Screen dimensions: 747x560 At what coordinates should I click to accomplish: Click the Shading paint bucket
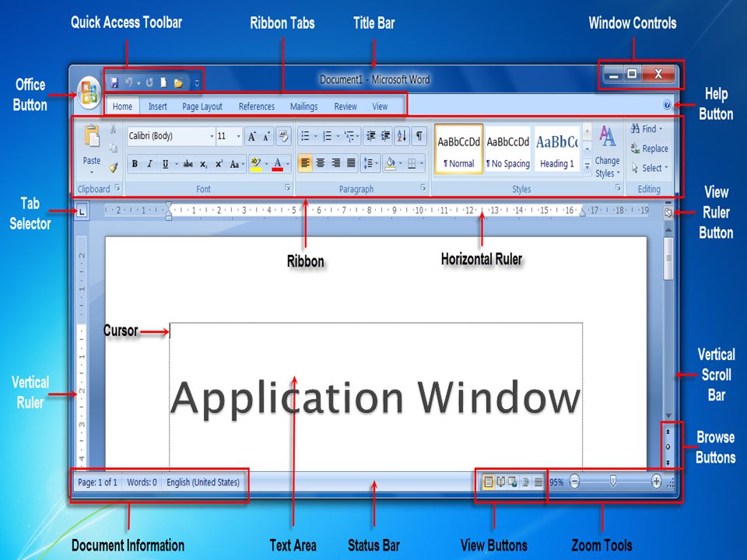coord(390,164)
